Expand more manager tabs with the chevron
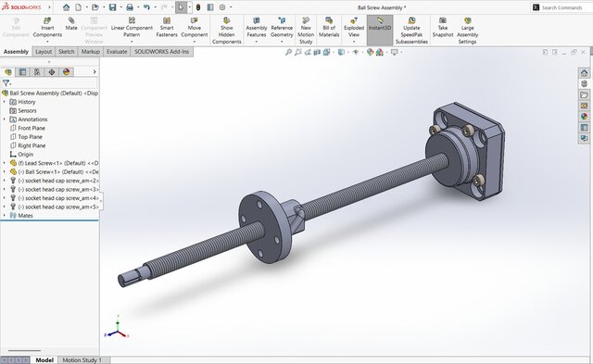593x364 pixels. tap(95, 72)
